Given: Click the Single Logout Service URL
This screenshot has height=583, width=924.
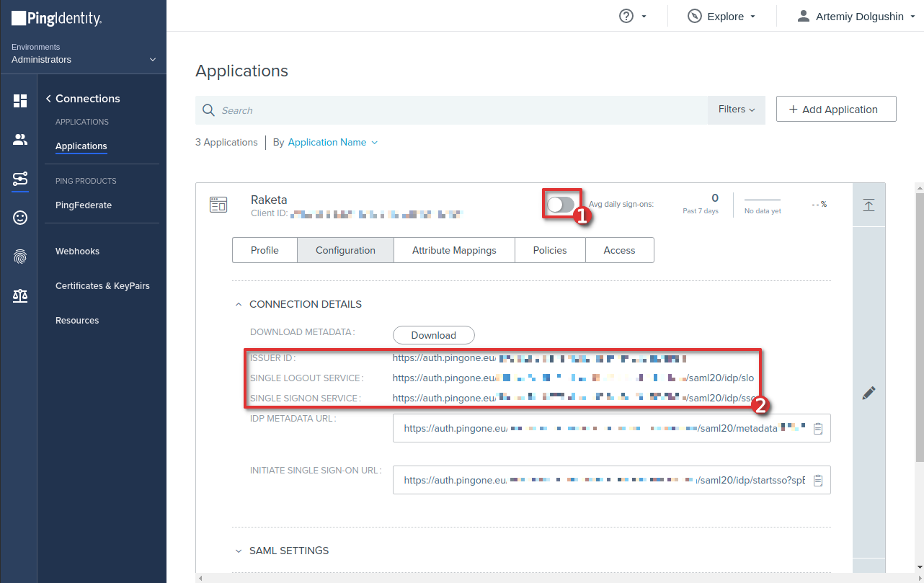Looking at the screenshot, I should click(573, 378).
